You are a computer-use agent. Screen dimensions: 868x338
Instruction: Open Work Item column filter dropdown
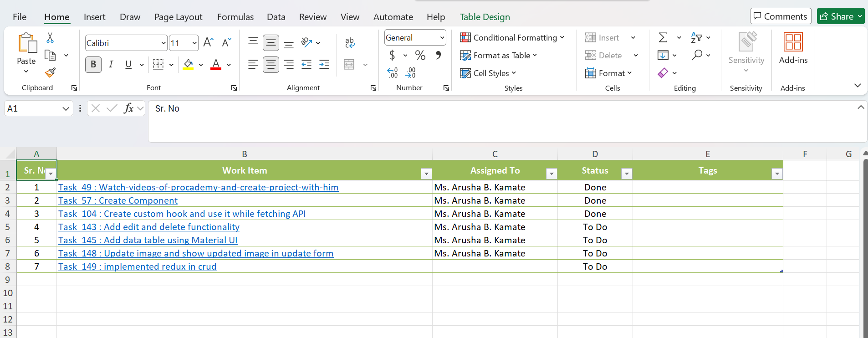tap(426, 174)
